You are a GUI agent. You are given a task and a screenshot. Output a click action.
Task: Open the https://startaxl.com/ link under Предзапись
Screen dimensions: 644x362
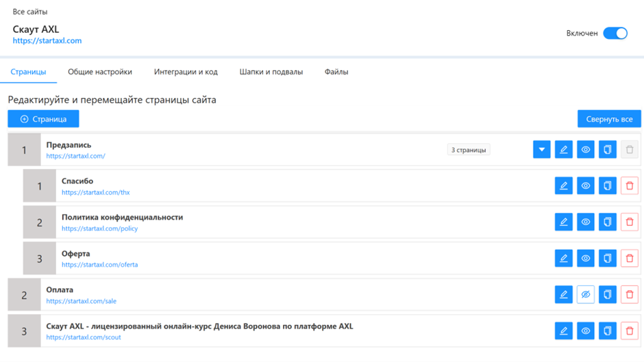pos(75,156)
